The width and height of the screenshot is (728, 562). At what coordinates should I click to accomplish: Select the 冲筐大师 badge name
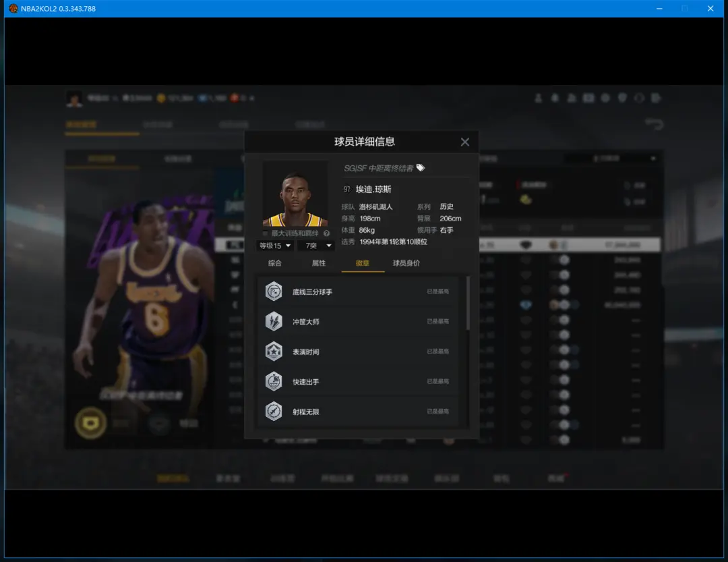305,322
